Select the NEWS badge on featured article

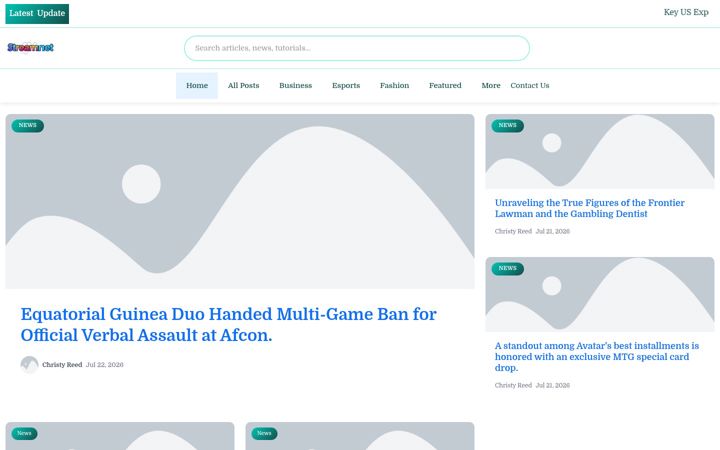(x=28, y=125)
